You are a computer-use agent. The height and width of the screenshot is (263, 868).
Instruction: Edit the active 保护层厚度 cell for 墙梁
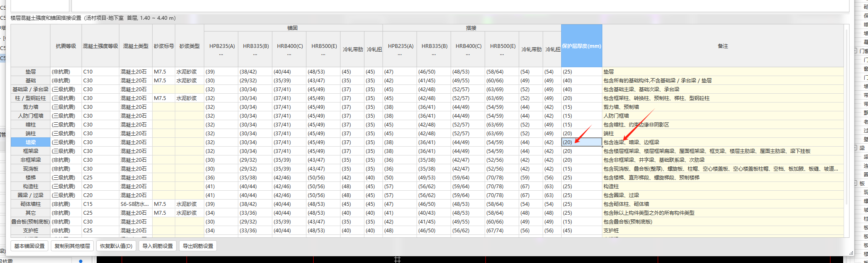point(582,142)
